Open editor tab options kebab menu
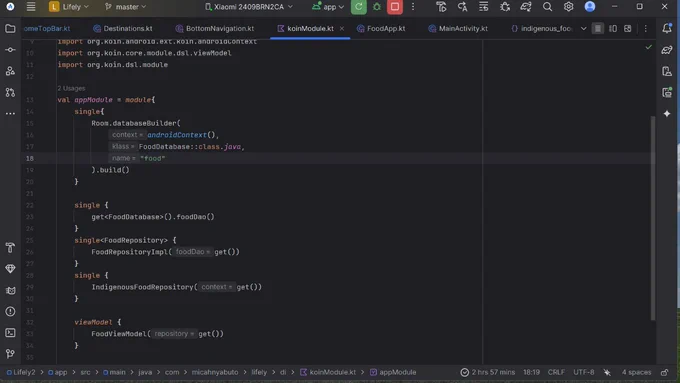This screenshot has width=680, height=383. pyautogui.click(x=645, y=29)
